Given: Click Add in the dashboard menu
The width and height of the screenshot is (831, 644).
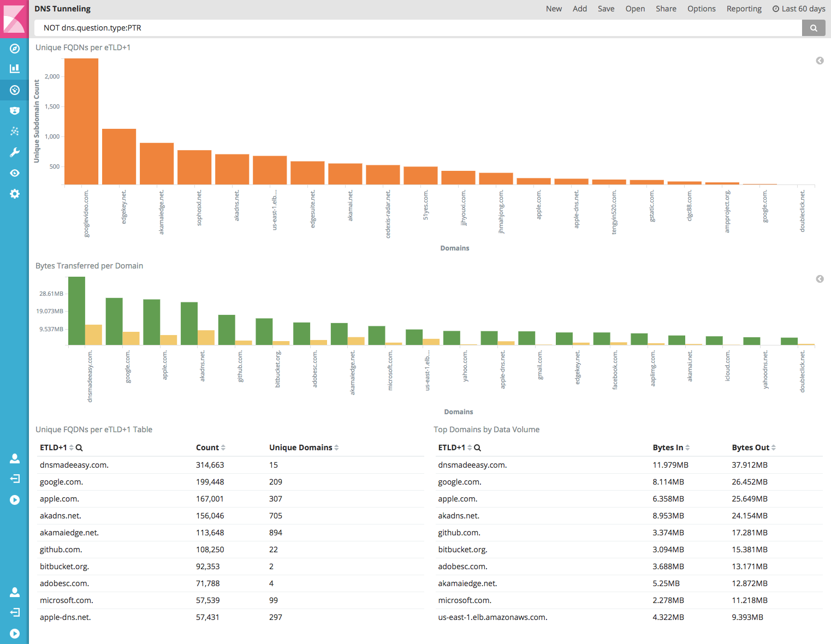Looking at the screenshot, I should click(580, 9).
